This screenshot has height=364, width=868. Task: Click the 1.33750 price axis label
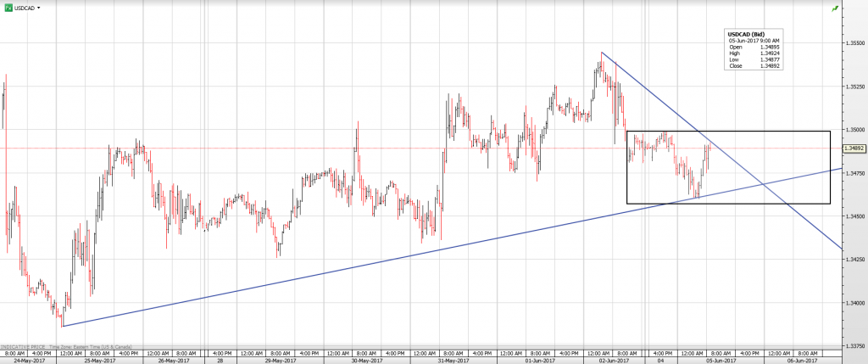pyautogui.click(x=854, y=346)
